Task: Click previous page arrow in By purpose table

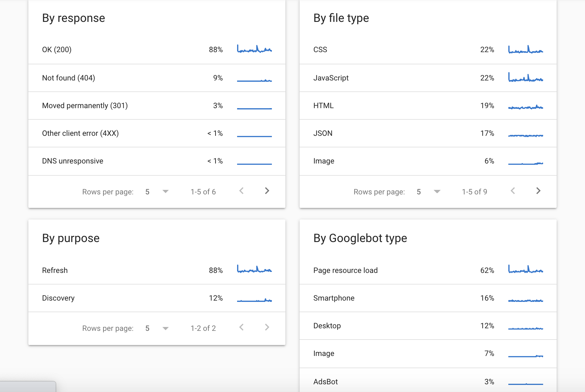Action: pos(241,328)
